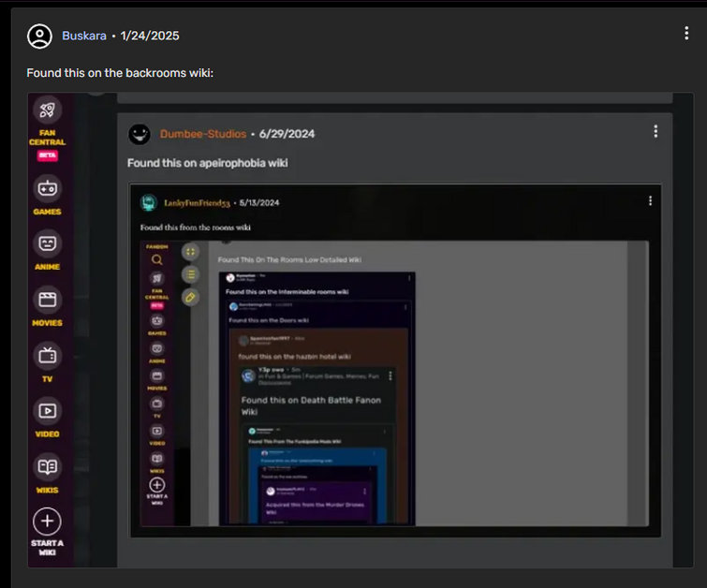Click the yellow pencil edit icon

click(x=191, y=297)
